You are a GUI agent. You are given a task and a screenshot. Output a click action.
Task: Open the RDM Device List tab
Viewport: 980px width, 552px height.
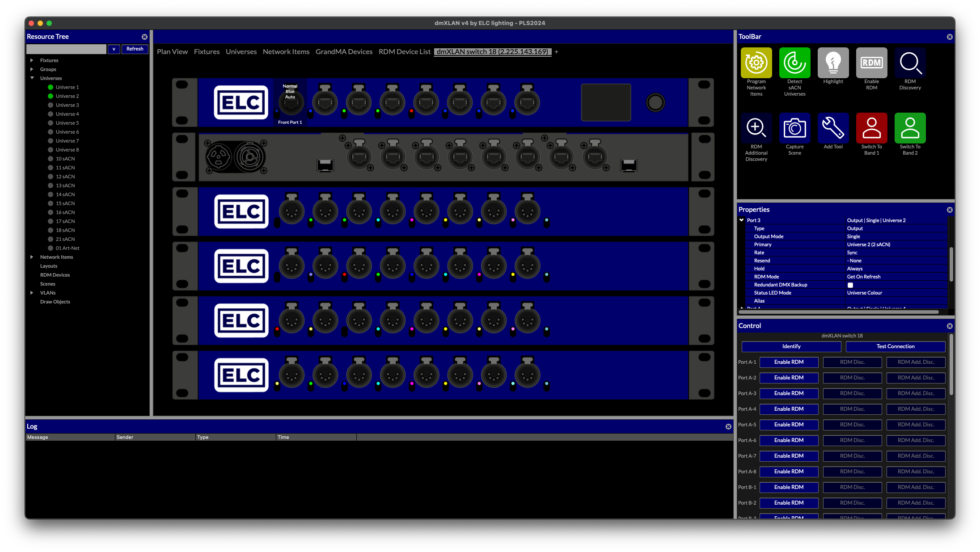click(x=404, y=51)
